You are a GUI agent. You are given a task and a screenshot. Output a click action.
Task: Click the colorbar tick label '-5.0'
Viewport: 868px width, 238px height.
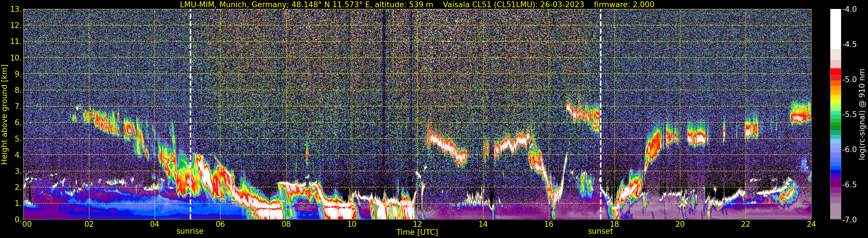coord(849,80)
